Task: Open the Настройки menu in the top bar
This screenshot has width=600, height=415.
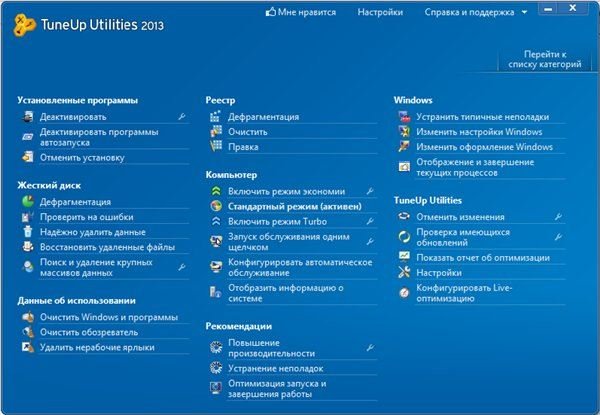Action: click(x=380, y=12)
